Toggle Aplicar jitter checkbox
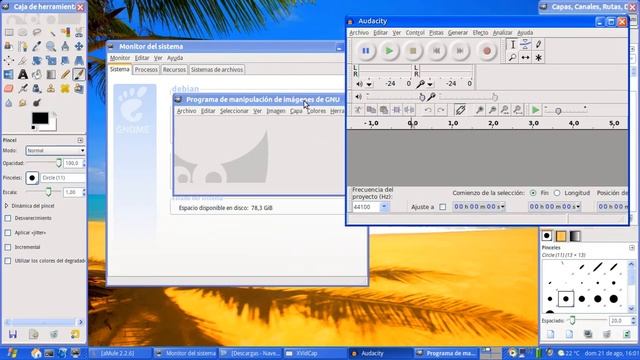The width and height of the screenshot is (640, 360). coord(8,233)
